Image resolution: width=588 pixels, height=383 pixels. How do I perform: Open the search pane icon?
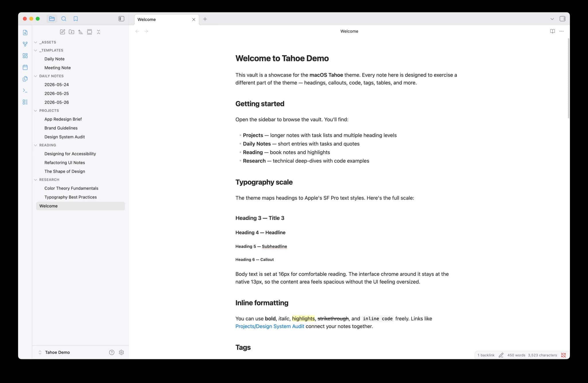[64, 19]
